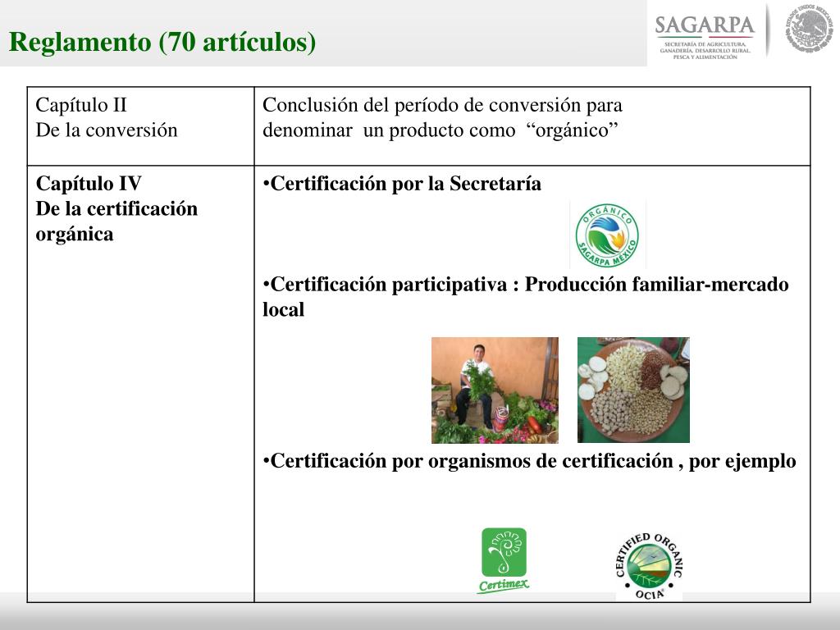This screenshot has width=840, height=630.
Task: Click the bold word 'orgánica'
Action: click(x=75, y=235)
